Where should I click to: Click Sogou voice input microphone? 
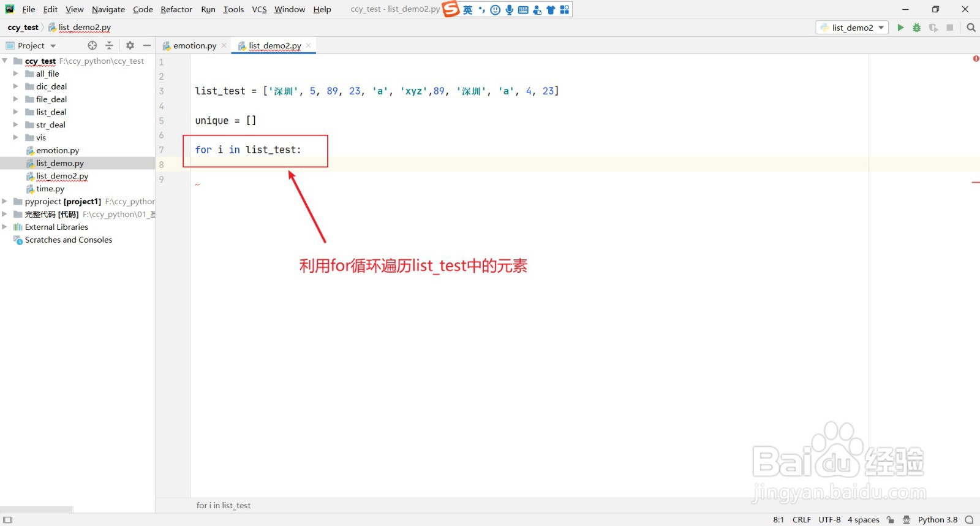(509, 10)
